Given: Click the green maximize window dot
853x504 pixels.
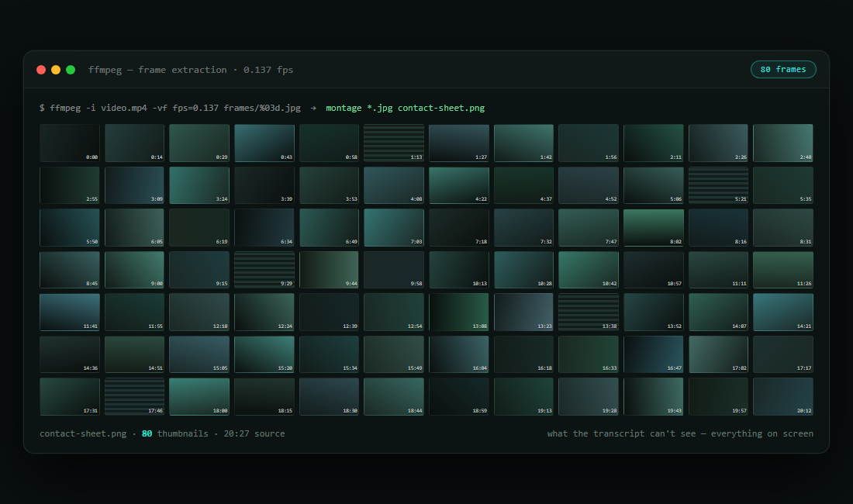Looking at the screenshot, I should (71, 70).
